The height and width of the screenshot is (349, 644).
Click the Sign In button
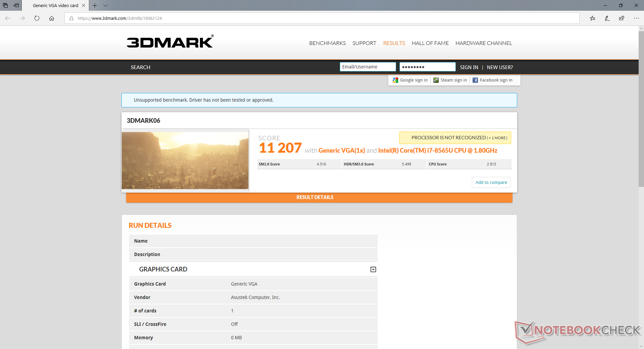click(x=469, y=67)
